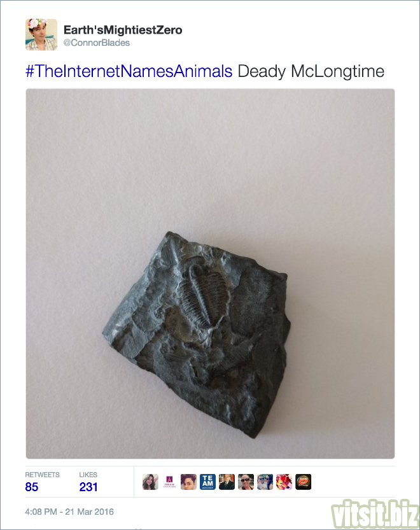Open Earth'sMightiestZero's flower-crown profile picture
Viewport: 420px width, 530px height.
(x=41, y=34)
